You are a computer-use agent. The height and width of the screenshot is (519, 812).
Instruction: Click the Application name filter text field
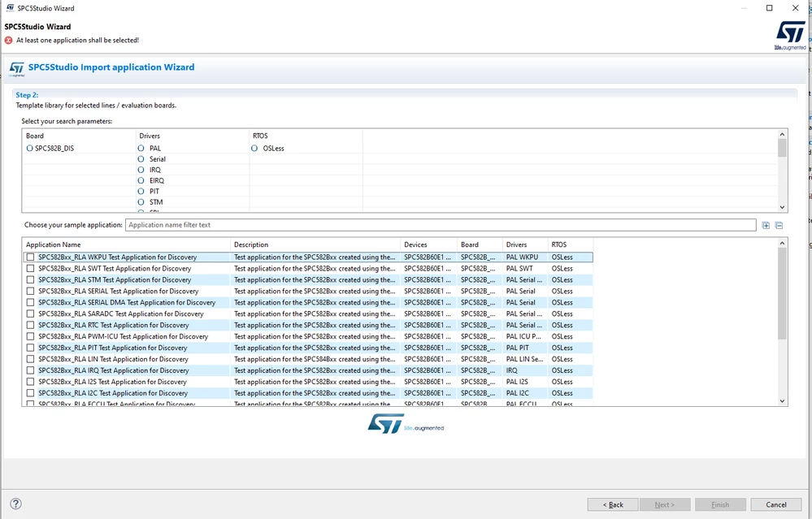pyautogui.click(x=441, y=225)
